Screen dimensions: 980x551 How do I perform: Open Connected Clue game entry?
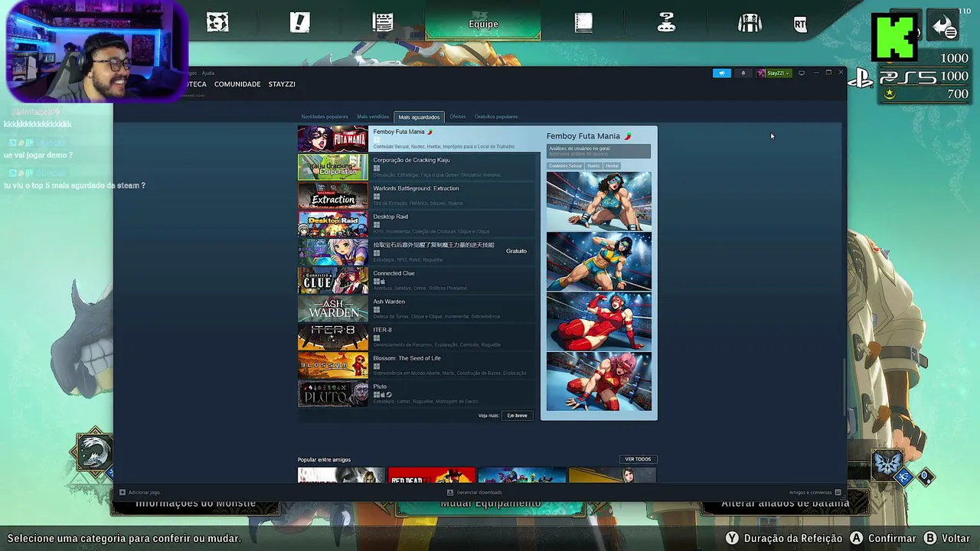pyautogui.click(x=418, y=280)
